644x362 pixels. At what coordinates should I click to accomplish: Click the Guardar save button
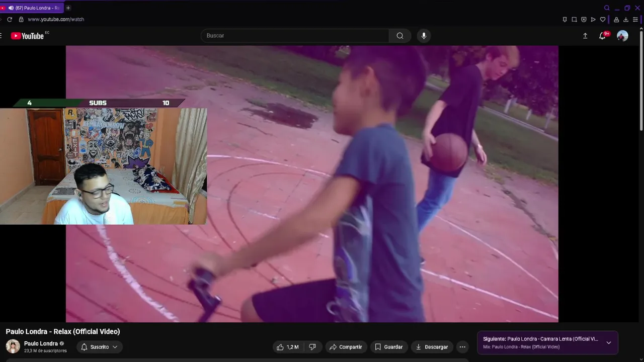[389, 347]
